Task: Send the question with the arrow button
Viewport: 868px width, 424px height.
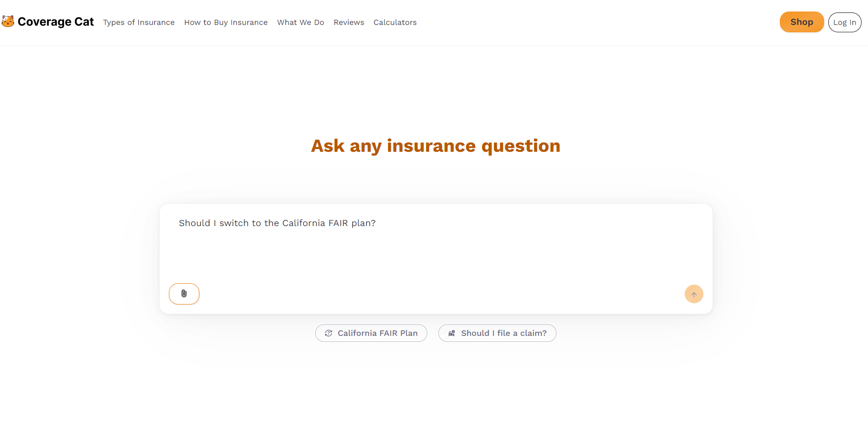Action: tap(694, 294)
